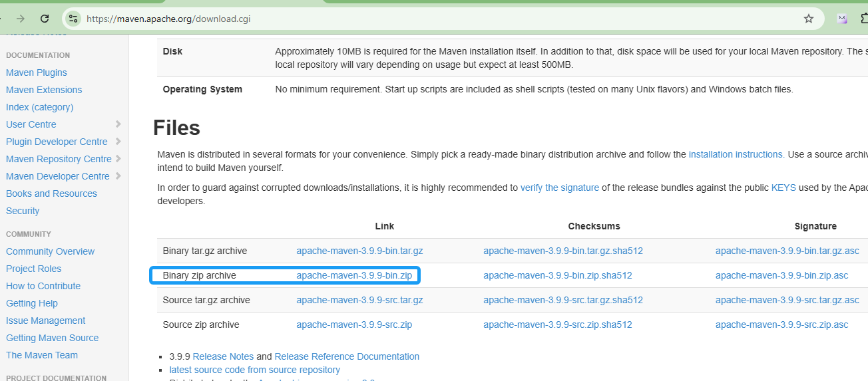The height and width of the screenshot is (381, 868).
Task: Open the extensions puzzle icon
Action: [863, 19]
